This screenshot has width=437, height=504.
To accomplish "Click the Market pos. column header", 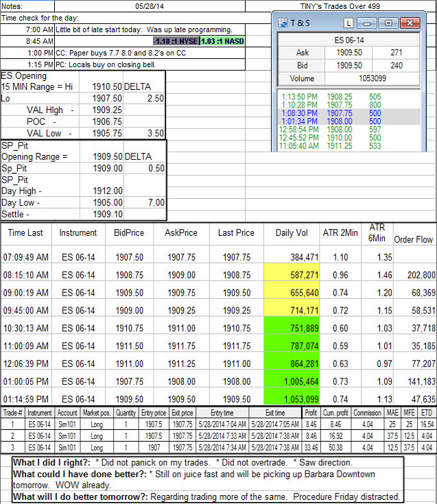I will pyautogui.click(x=97, y=413).
